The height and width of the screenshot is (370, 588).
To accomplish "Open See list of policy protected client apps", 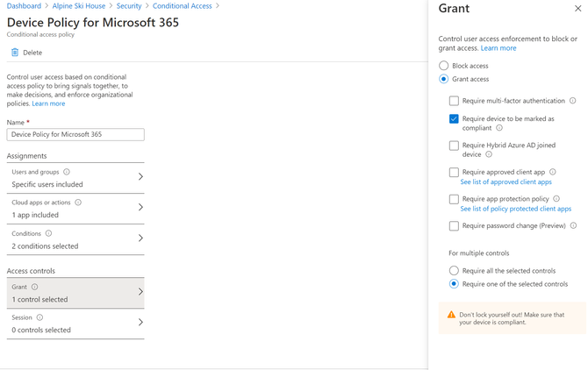I will tap(516, 209).
